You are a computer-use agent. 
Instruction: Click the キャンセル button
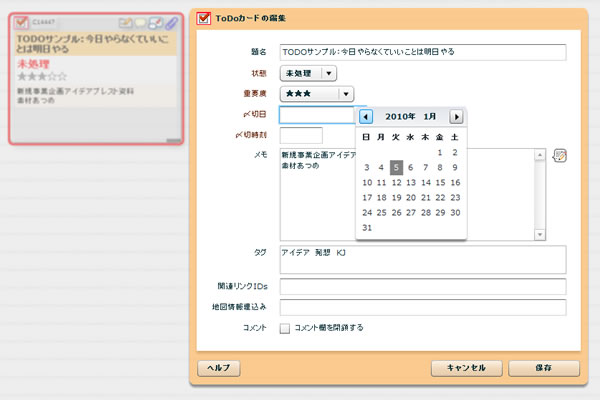[465, 368]
